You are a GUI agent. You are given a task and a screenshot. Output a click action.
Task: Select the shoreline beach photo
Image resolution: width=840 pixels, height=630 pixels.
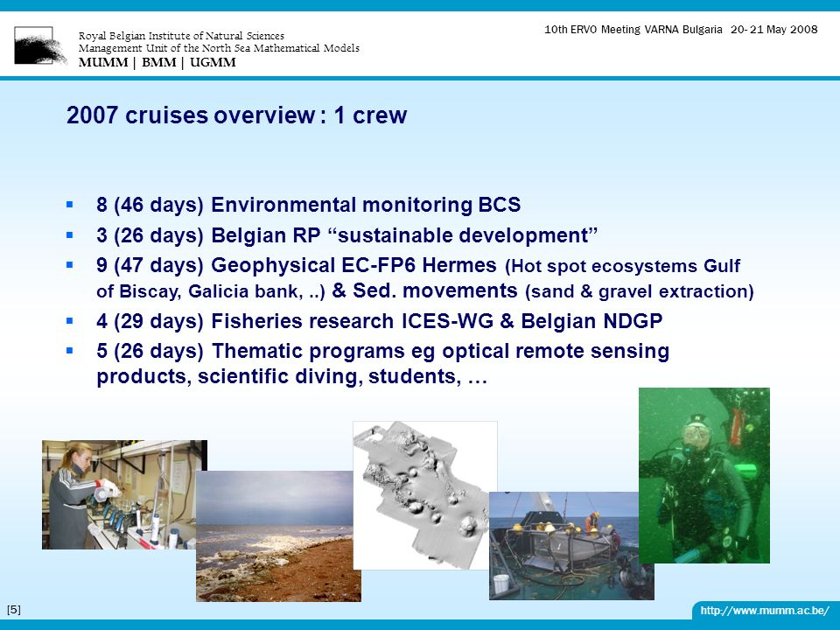click(x=278, y=536)
